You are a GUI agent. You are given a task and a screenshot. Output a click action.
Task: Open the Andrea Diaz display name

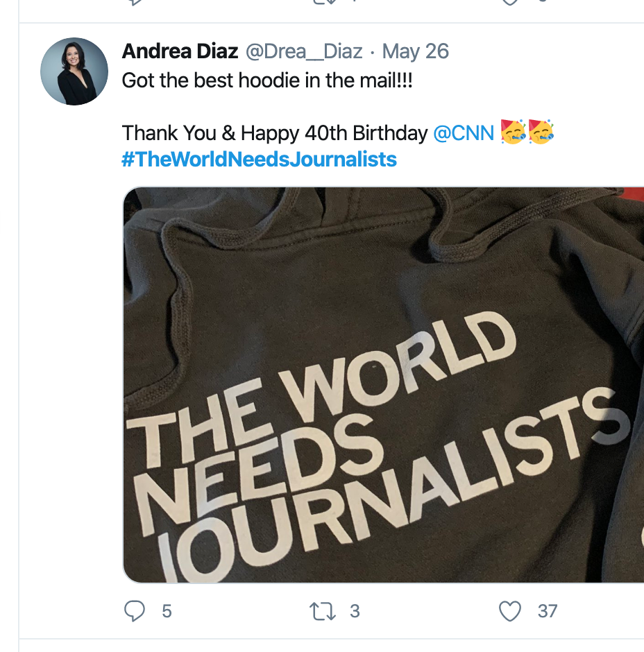click(x=180, y=51)
